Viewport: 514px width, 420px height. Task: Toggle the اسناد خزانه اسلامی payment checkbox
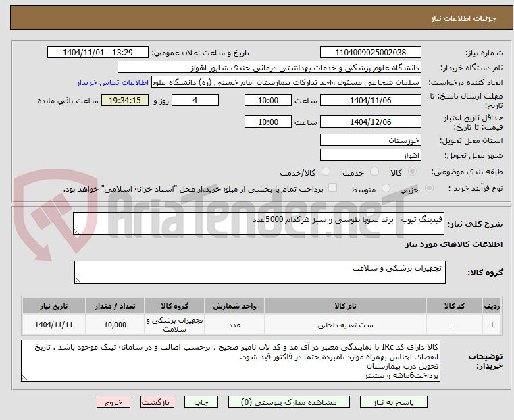(x=332, y=188)
